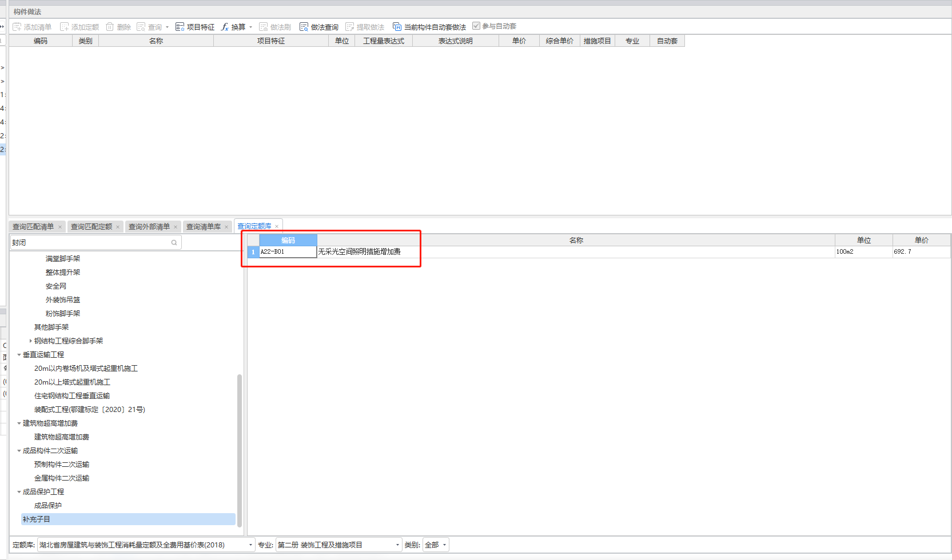This screenshot has height=560, width=952.
Task: Close the 查询定额库 tab
Action: point(277,227)
